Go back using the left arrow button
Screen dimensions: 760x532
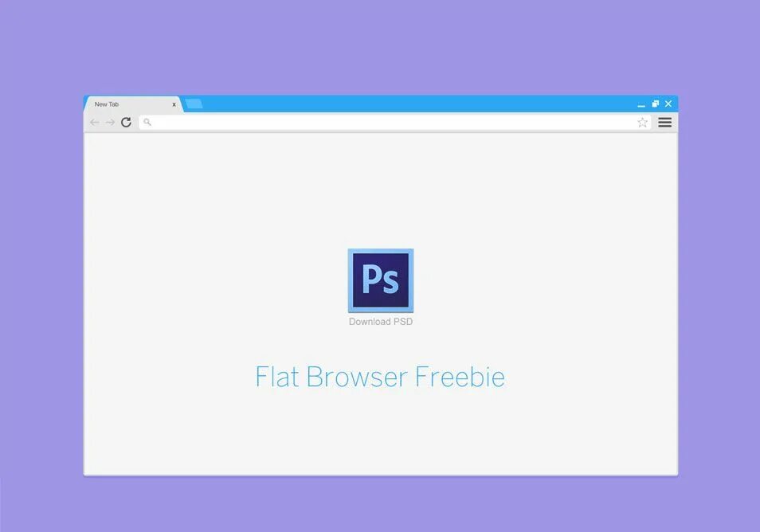click(x=95, y=122)
